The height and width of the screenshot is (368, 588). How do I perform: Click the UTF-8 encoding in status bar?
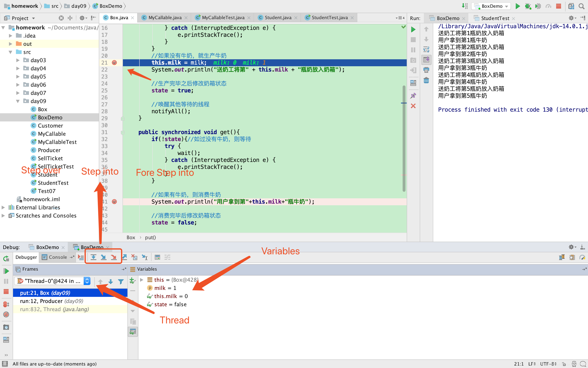(x=548, y=364)
